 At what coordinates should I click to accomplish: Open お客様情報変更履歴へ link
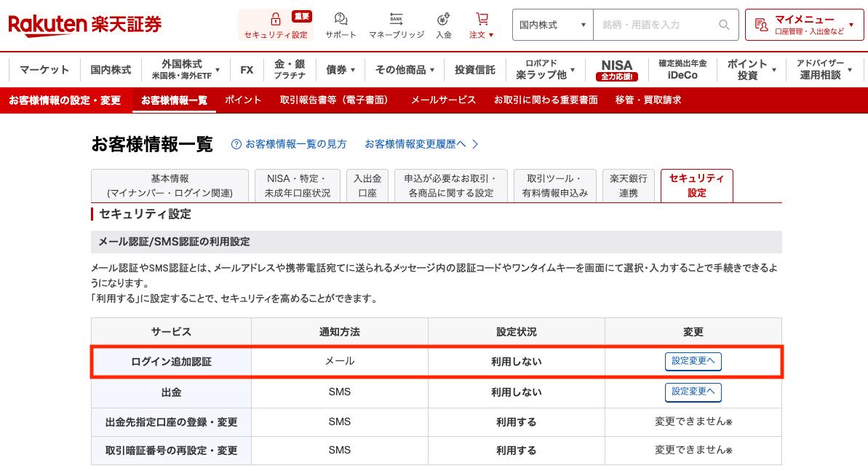421,144
